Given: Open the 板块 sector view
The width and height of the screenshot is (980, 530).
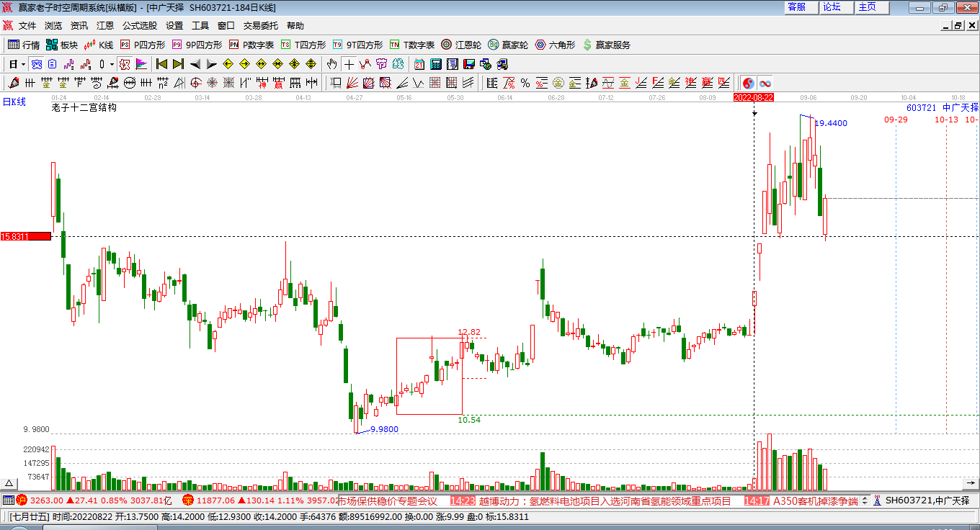Looking at the screenshot, I should [x=62, y=45].
